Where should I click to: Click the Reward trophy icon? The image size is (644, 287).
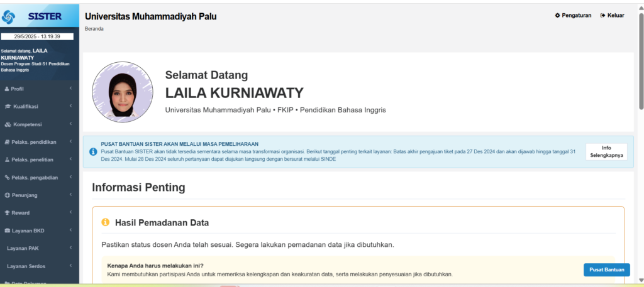(7, 213)
